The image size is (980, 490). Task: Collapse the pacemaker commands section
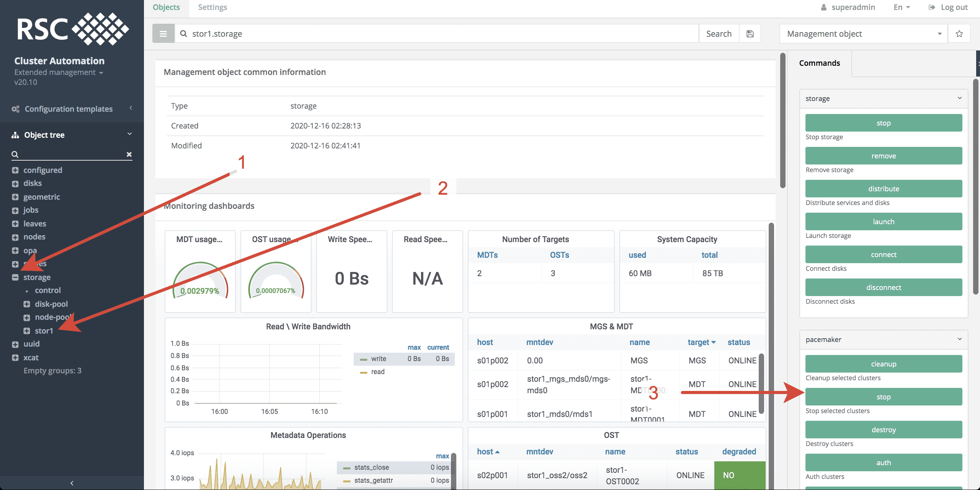(x=959, y=339)
